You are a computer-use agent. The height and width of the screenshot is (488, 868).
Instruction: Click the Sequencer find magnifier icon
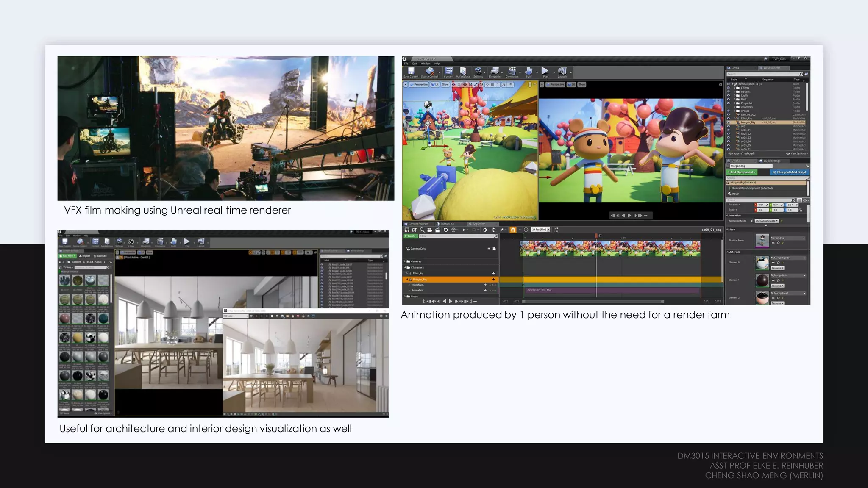tap(422, 230)
